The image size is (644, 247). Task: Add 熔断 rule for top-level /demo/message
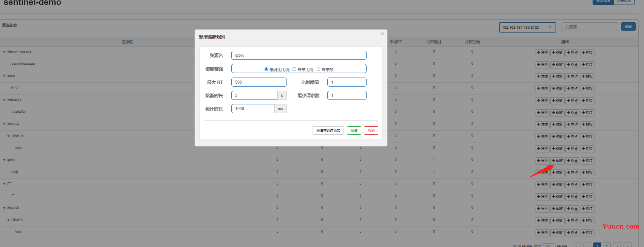(557, 53)
